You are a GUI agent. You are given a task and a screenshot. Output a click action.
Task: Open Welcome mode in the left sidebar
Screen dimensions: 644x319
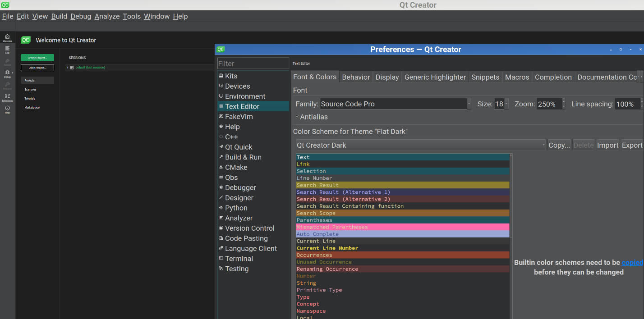(7, 38)
